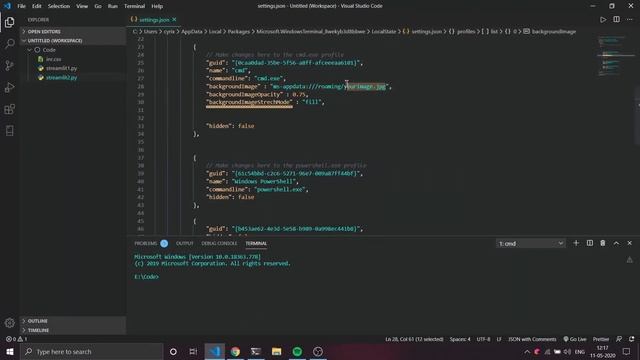
Task: Click the settings.json editor tab
Action: pyautogui.click(x=154, y=20)
